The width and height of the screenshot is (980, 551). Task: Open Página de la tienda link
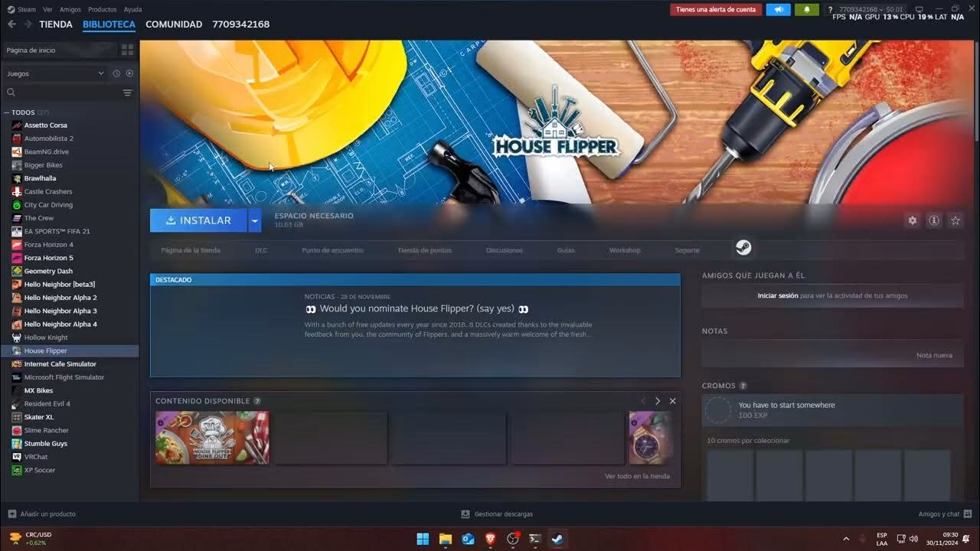coord(191,250)
